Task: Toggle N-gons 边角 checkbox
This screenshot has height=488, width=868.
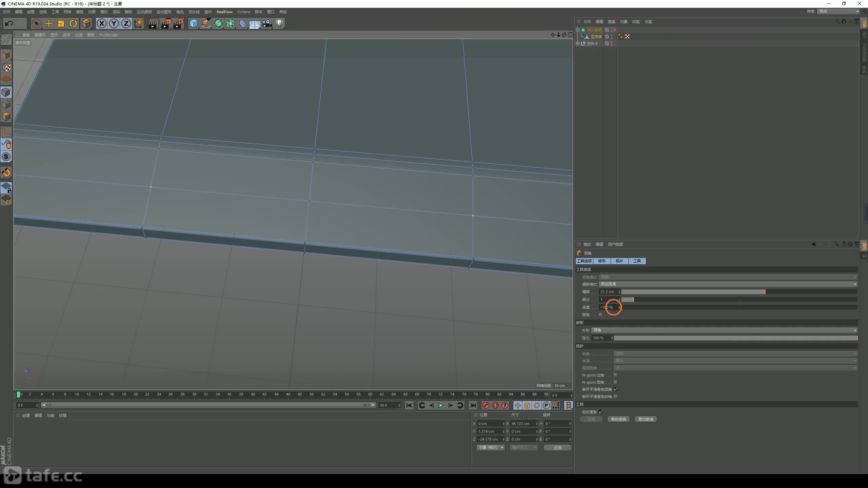Action: click(615, 375)
